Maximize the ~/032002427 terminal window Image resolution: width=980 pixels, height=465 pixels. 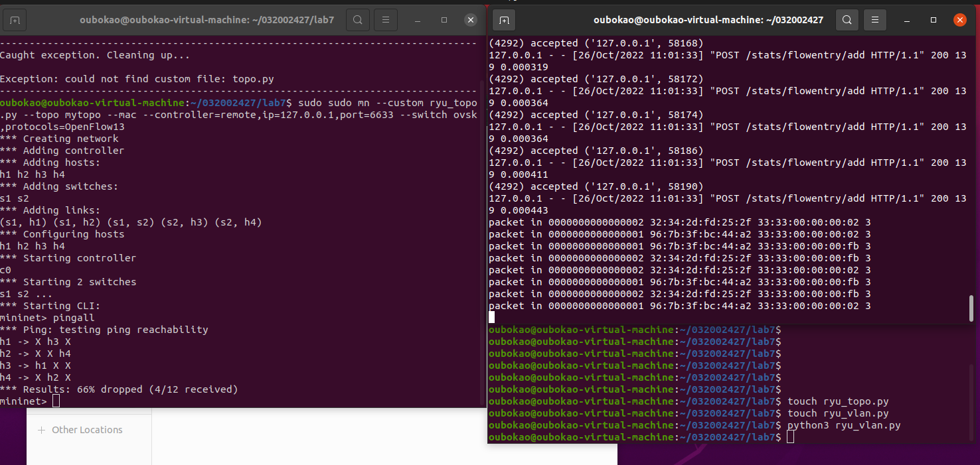(x=933, y=20)
